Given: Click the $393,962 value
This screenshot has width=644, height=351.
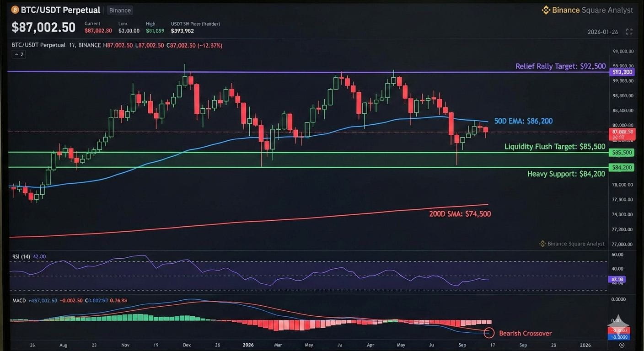Looking at the screenshot, I should pos(182,31).
